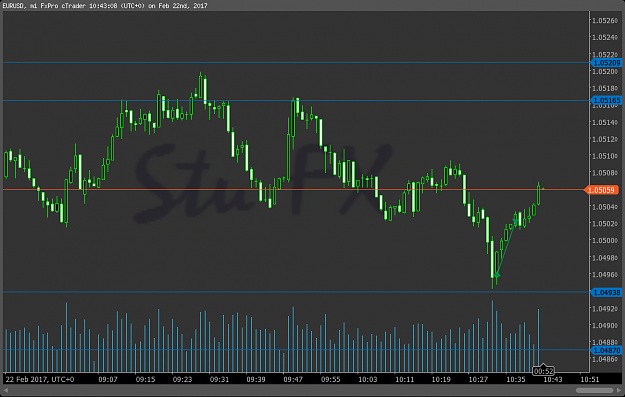Click the 09:55 time axis label
This screenshot has height=397, width=625.
[330, 379]
